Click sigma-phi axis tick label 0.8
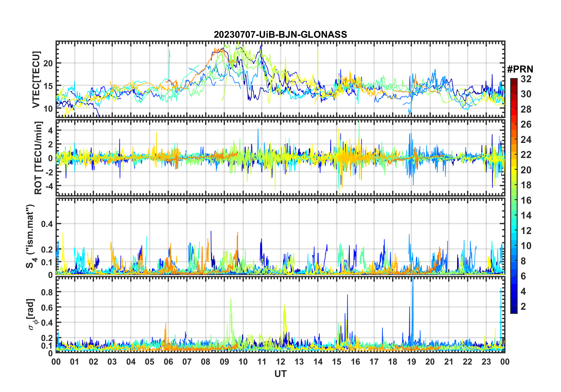 47,292
